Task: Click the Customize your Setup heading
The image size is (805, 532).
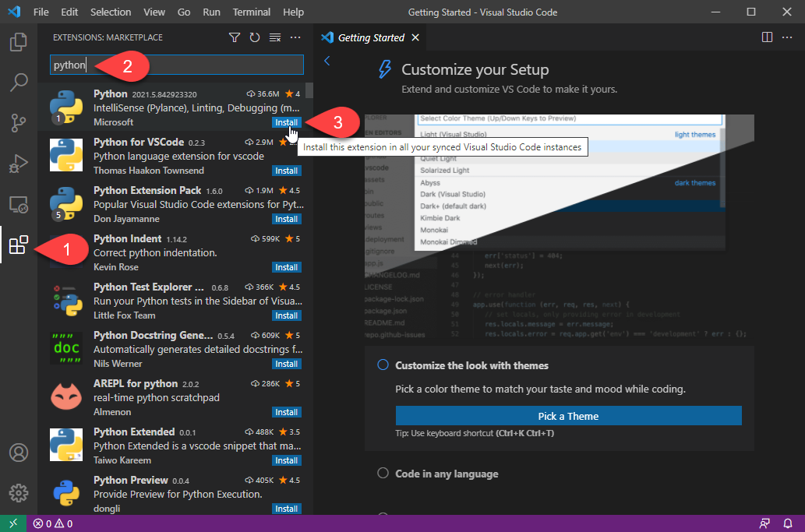Action: click(x=475, y=69)
